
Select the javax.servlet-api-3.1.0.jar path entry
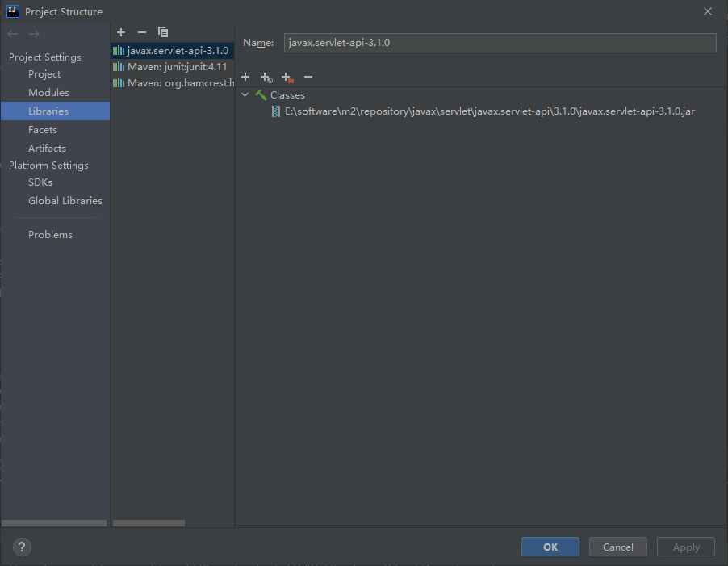point(489,111)
